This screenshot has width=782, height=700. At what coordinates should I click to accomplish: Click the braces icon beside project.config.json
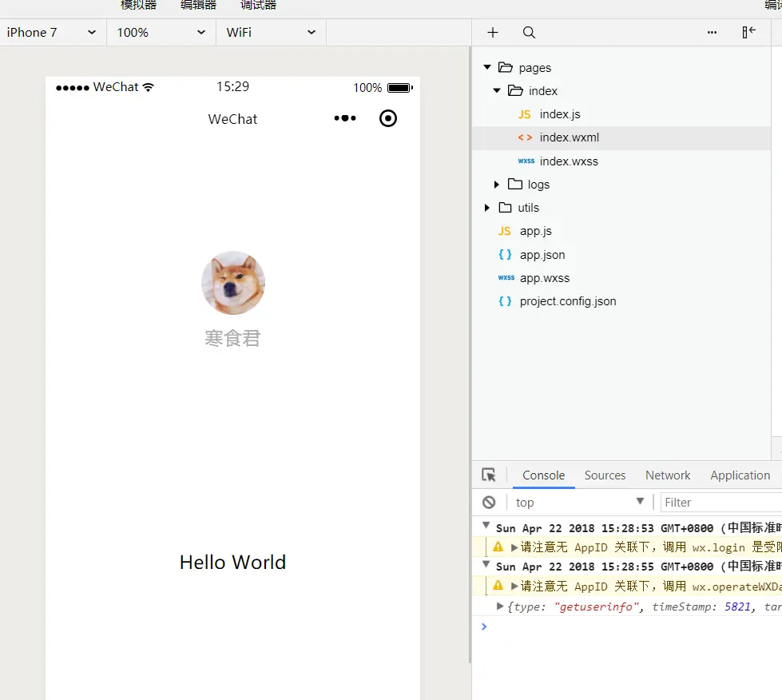pos(505,301)
